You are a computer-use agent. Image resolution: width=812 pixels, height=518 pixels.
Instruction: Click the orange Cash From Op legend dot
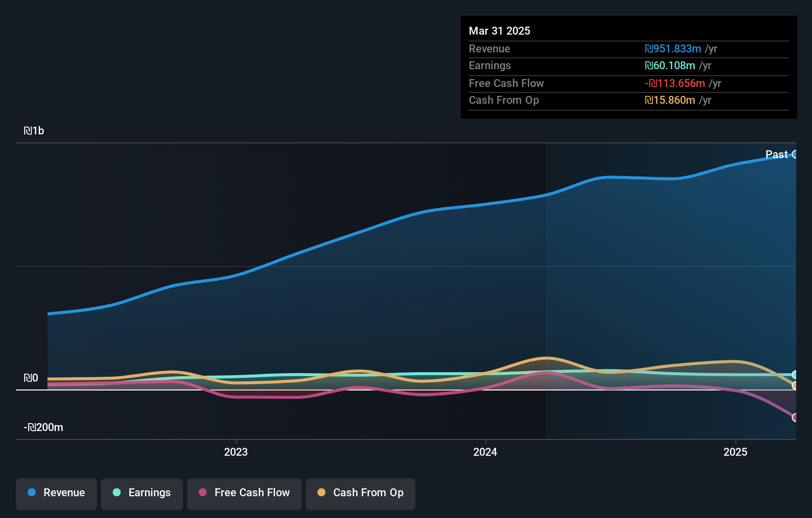coord(321,492)
